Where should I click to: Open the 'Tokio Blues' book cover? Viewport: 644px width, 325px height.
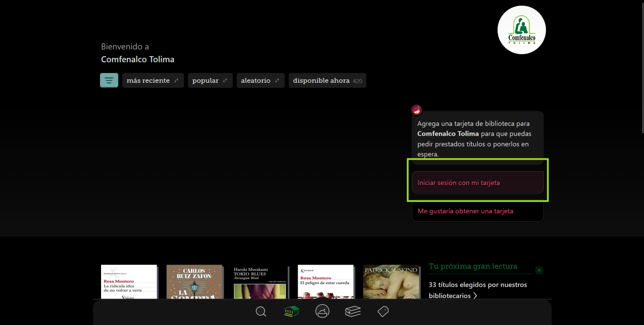260,282
